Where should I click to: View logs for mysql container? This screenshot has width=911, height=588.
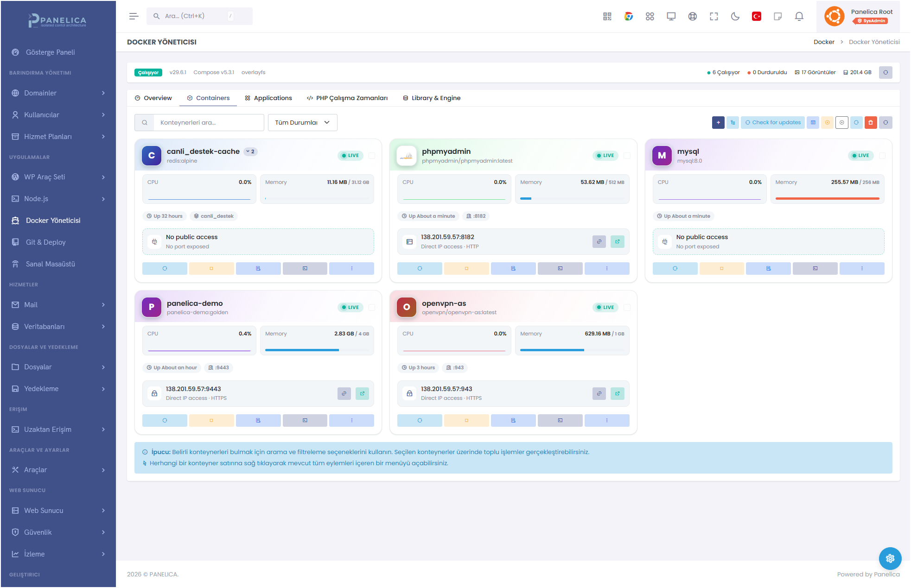[768, 268]
